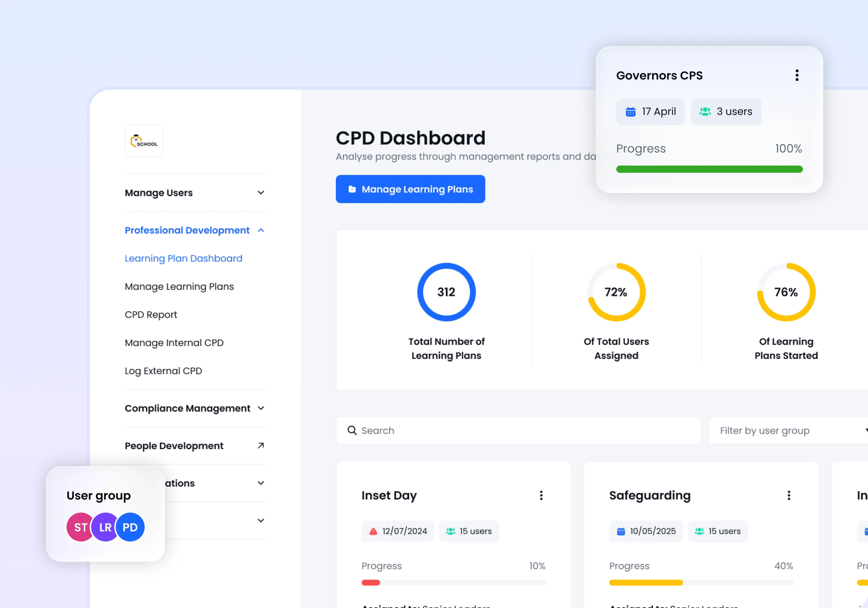Click the search magnifier icon

click(x=352, y=430)
